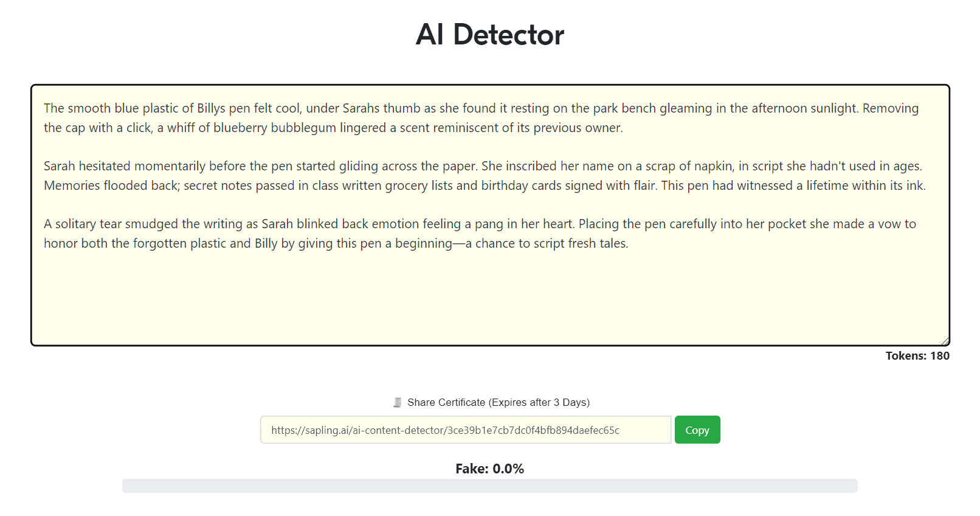Click the word 'Removing' ending the first line
The height and width of the screenshot is (516, 980).
coord(890,108)
